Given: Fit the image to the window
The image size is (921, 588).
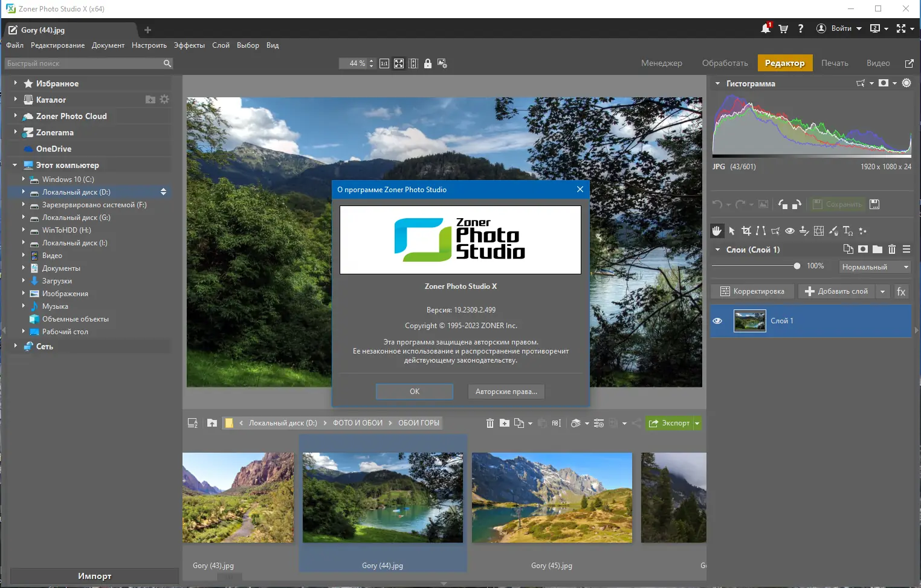Looking at the screenshot, I should 399,63.
